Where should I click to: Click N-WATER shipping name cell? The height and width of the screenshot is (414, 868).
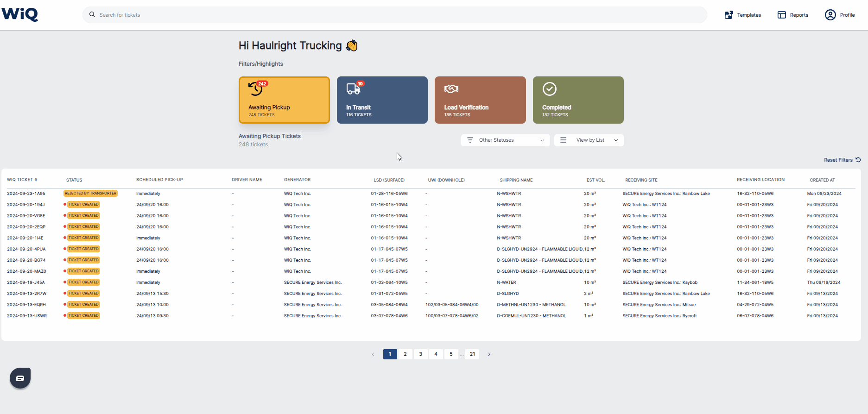click(x=507, y=282)
